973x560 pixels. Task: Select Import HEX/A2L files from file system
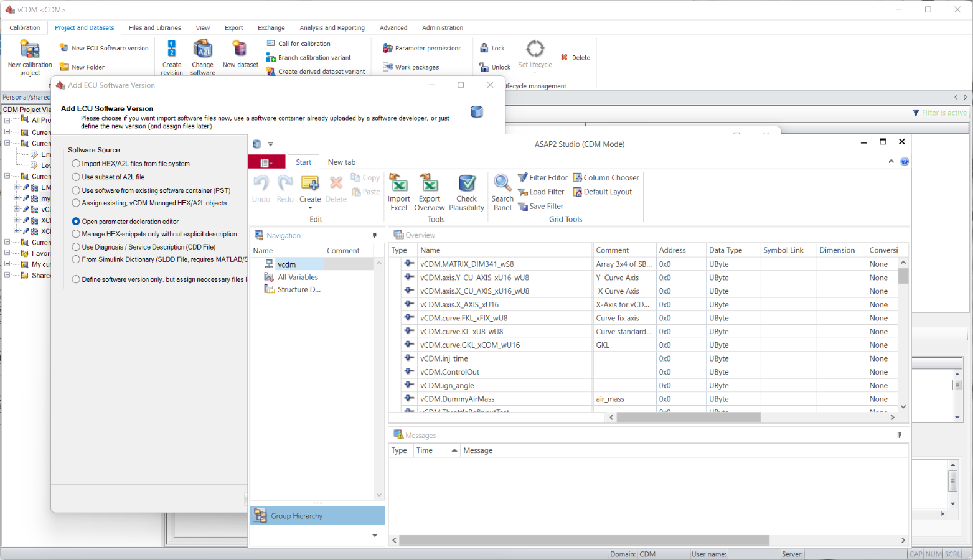pos(76,164)
